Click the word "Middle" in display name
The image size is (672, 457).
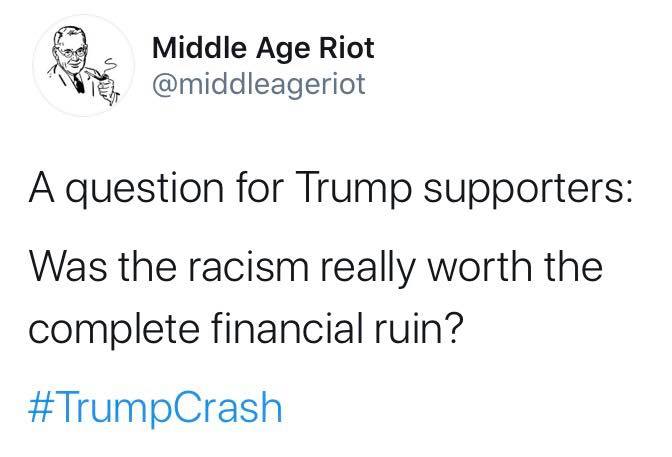coord(201,47)
